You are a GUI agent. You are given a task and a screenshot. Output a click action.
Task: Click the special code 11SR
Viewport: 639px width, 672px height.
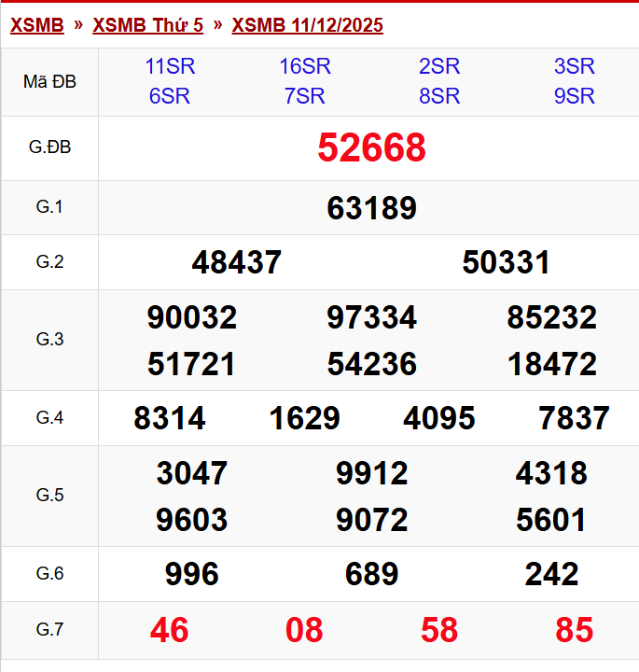tap(169, 66)
